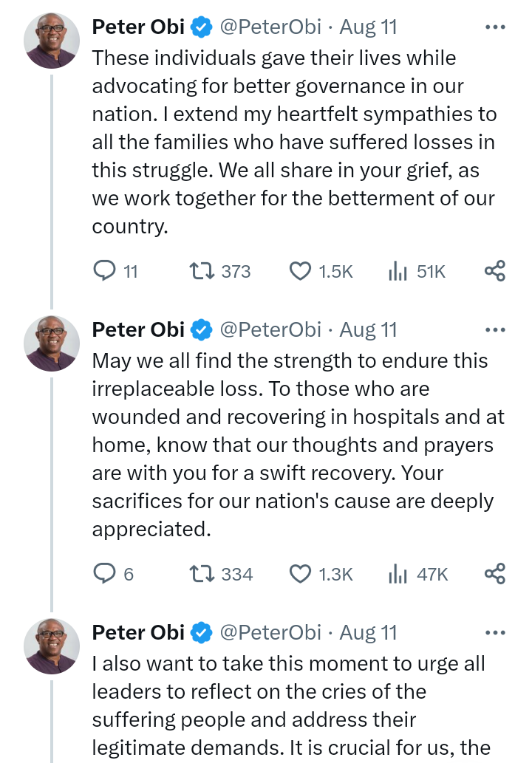Open more options menu on third tweet
The image size is (532, 763).
494,632
